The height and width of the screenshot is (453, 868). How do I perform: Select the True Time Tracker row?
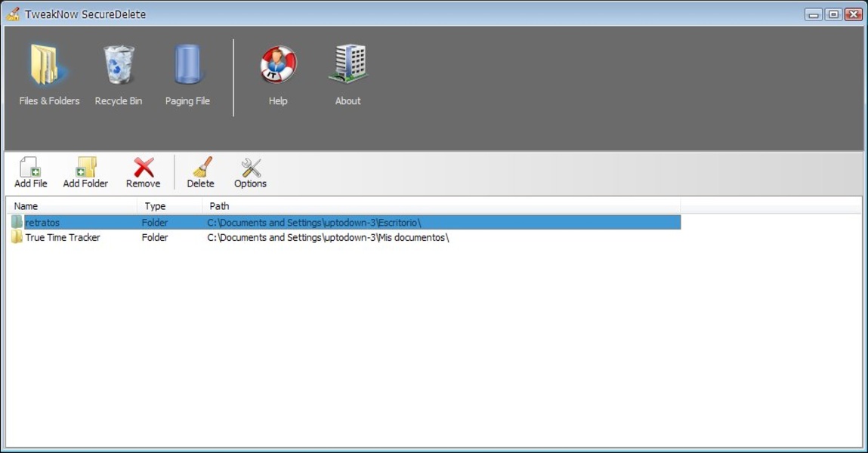pos(345,237)
